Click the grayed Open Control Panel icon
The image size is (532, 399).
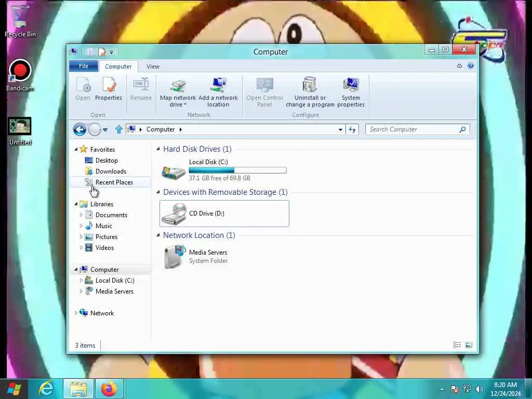pos(264,92)
